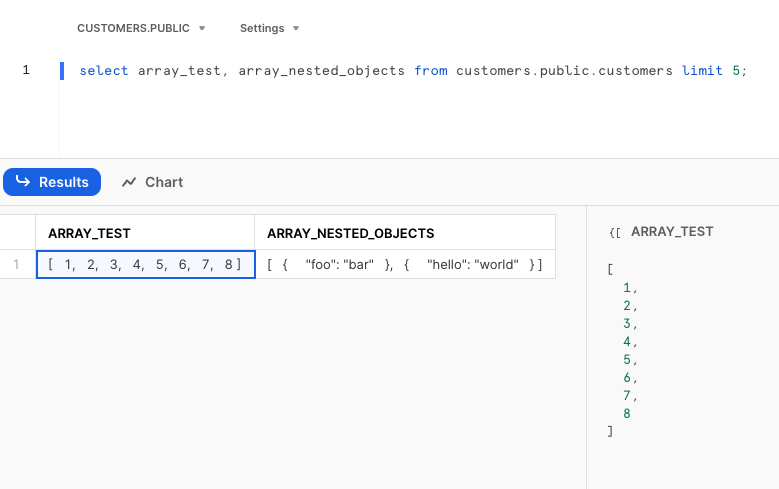Switch to the Chart tab
This screenshot has width=779, height=489.
(153, 182)
